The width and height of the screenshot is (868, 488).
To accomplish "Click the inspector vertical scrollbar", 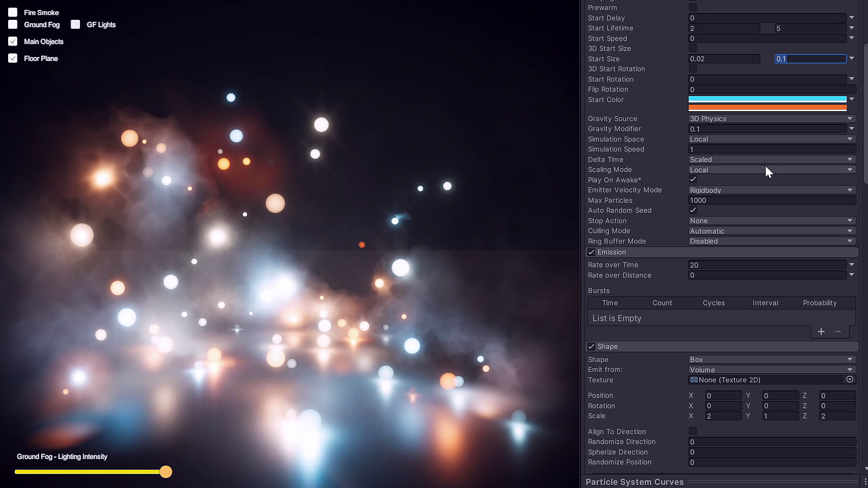I will point(865,113).
